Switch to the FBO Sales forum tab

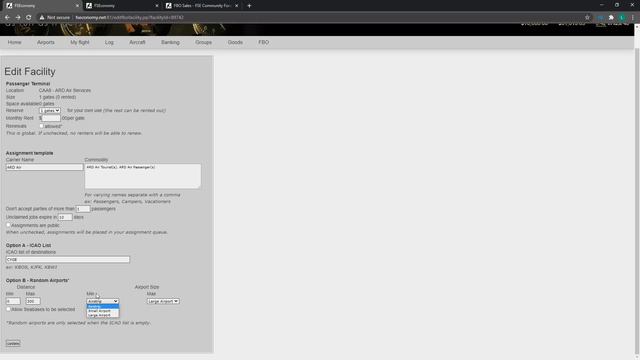202,6
